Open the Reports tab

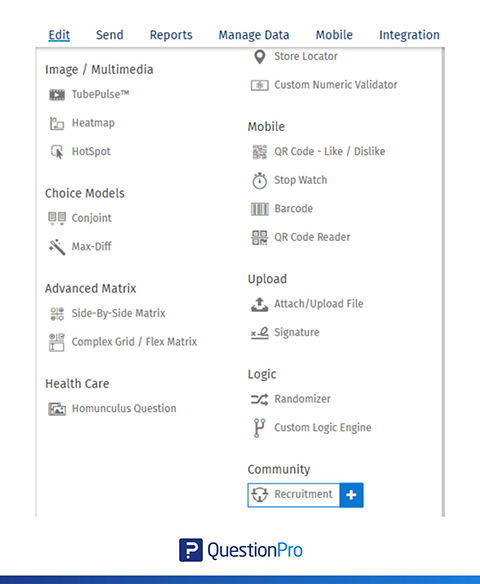[x=171, y=35]
